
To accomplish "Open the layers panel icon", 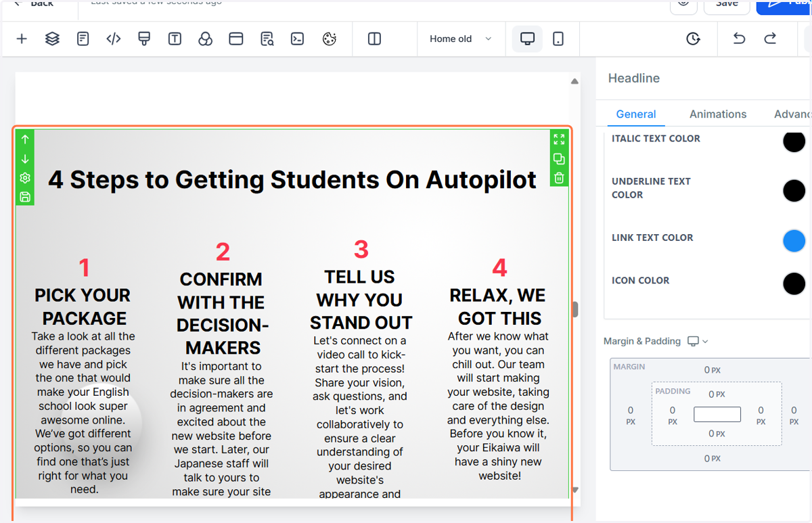I will pos(52,39).
